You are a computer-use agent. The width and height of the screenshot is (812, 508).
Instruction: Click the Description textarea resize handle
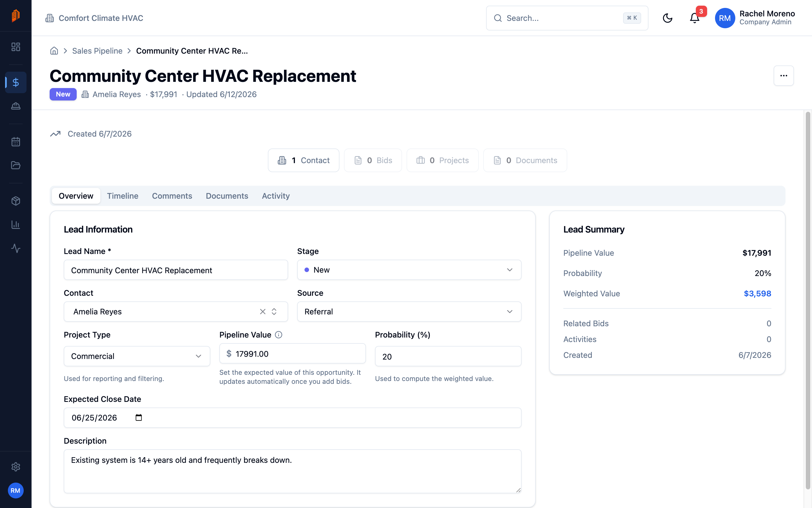[518, 490]
